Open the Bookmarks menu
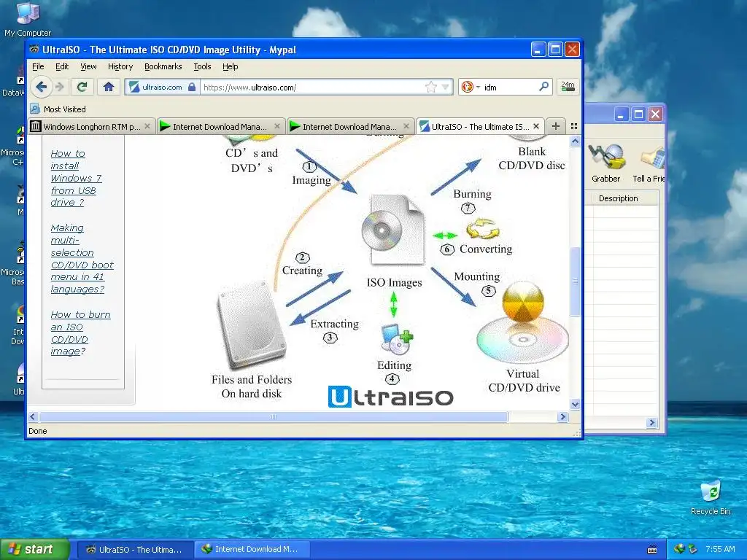This screenshot has width=747, height=560. (163, 66)
